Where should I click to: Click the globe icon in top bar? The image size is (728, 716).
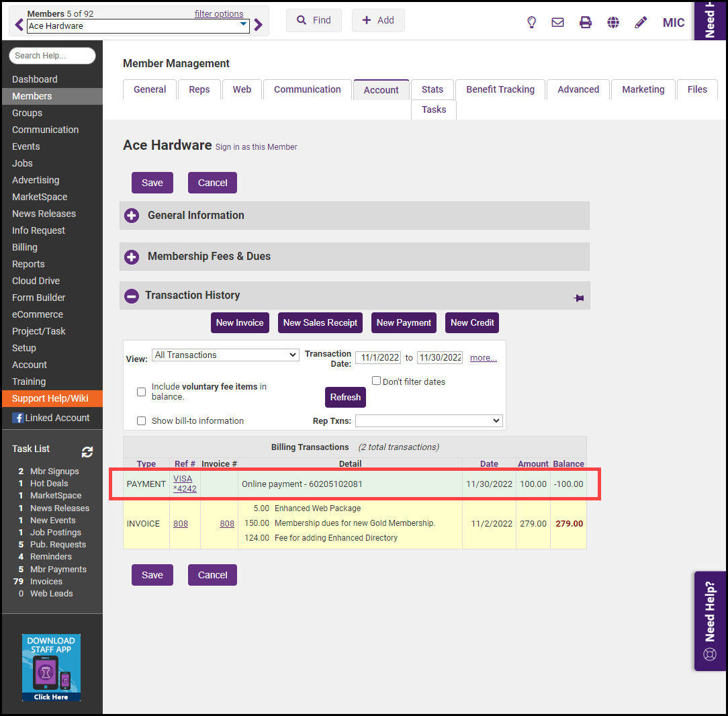click(x=613, y=22)
